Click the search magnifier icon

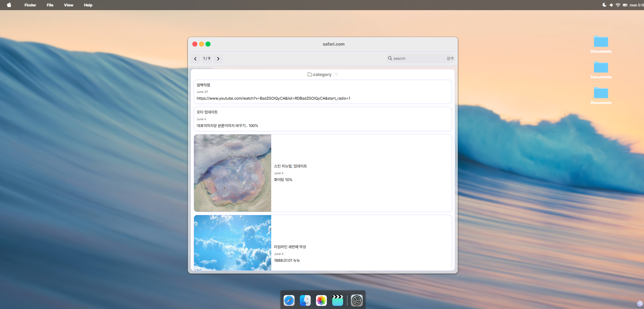(390, 58)
